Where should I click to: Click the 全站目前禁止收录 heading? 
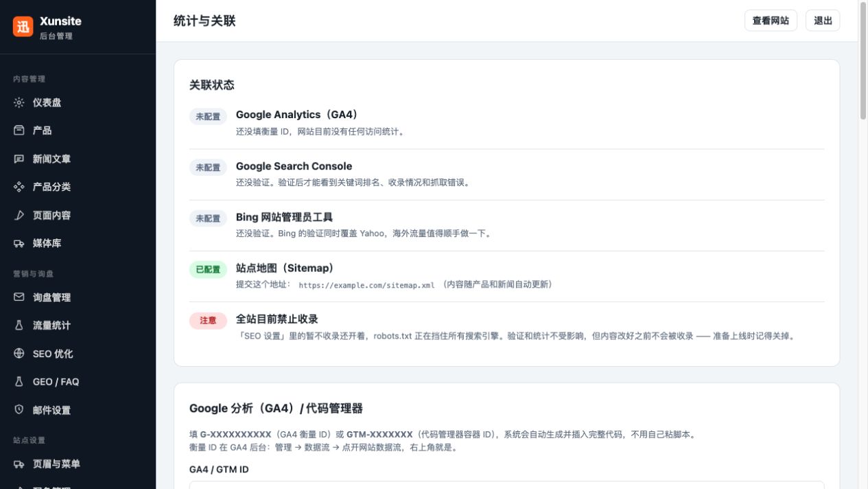tap(277, 319)
